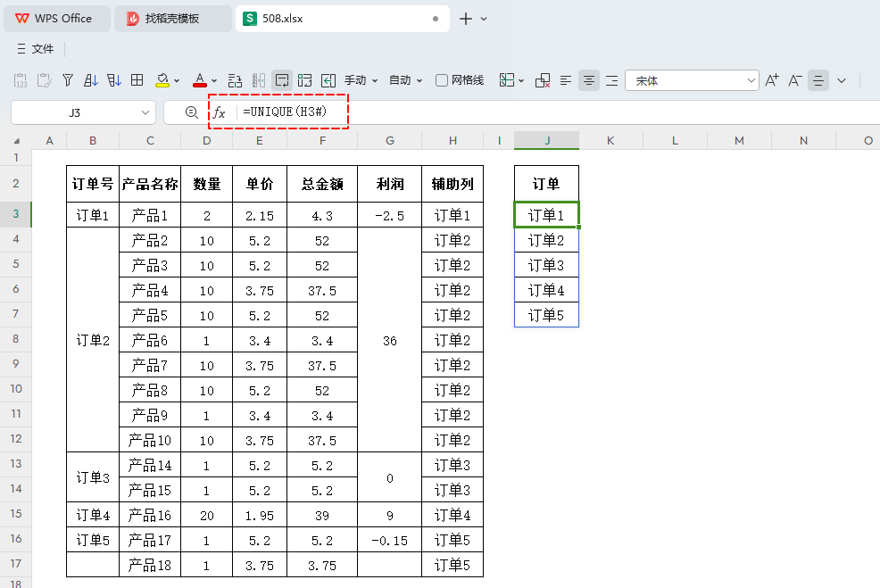Select cell J4 containing 订单2

tap(546, 240)
